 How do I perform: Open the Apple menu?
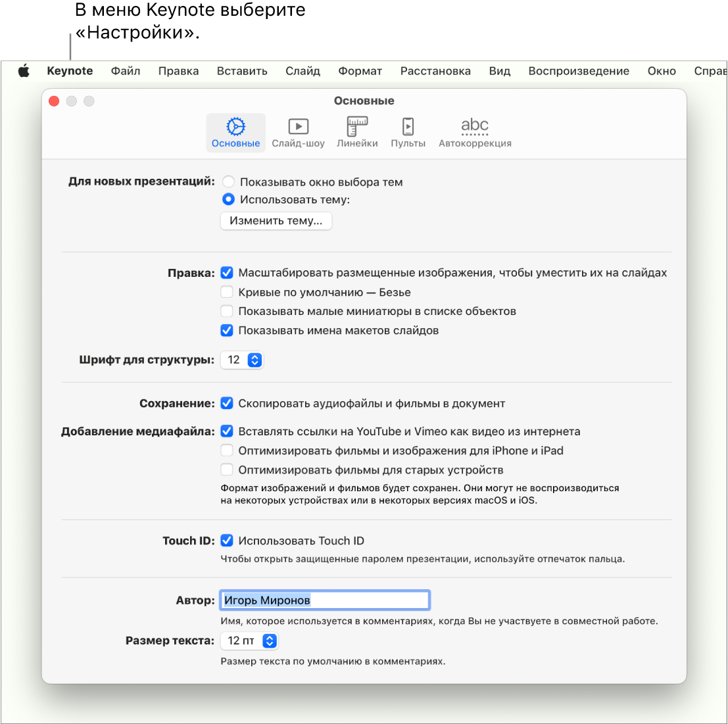pos(24,71)
